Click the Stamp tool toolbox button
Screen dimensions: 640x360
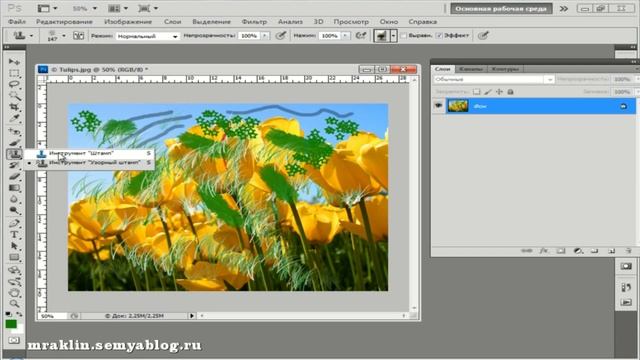(14, 154)
